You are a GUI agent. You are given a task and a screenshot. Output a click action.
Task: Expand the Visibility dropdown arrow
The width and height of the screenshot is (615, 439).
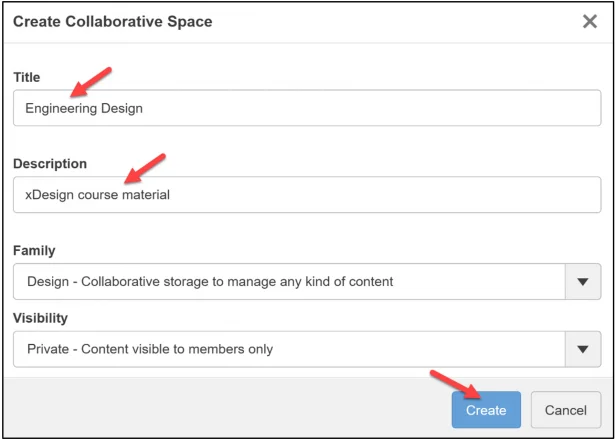pyautogui.click(x=583, y=349)
